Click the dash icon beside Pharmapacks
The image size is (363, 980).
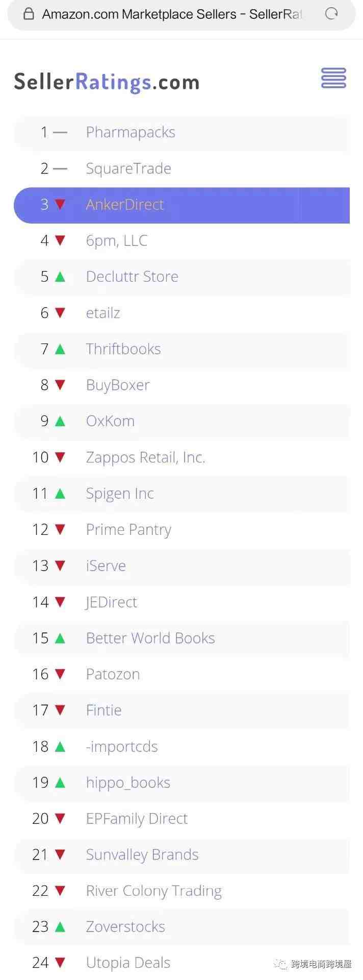tap(60, 132)
